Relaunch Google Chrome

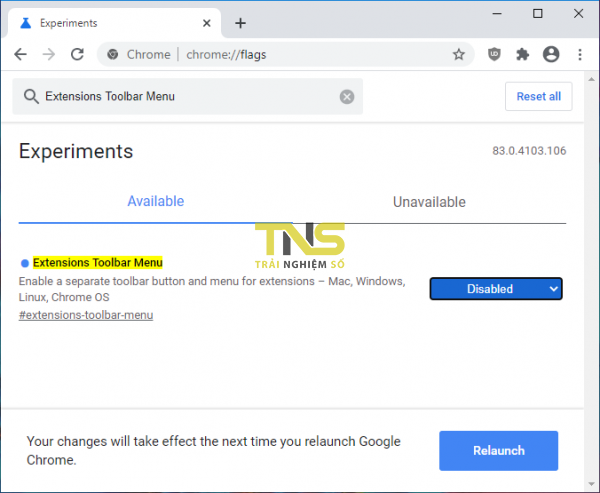498,451
